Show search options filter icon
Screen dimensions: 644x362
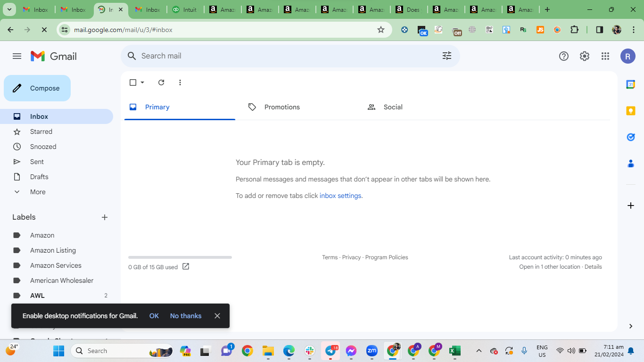tap(447, 56)
